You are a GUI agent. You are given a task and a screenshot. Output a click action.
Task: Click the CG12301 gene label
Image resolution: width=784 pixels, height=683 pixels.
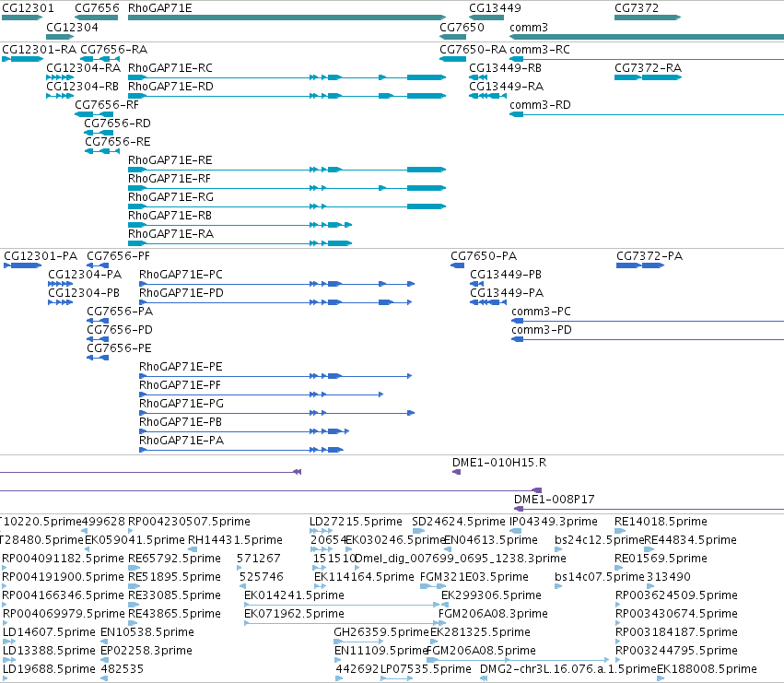[x=28, y=8]
